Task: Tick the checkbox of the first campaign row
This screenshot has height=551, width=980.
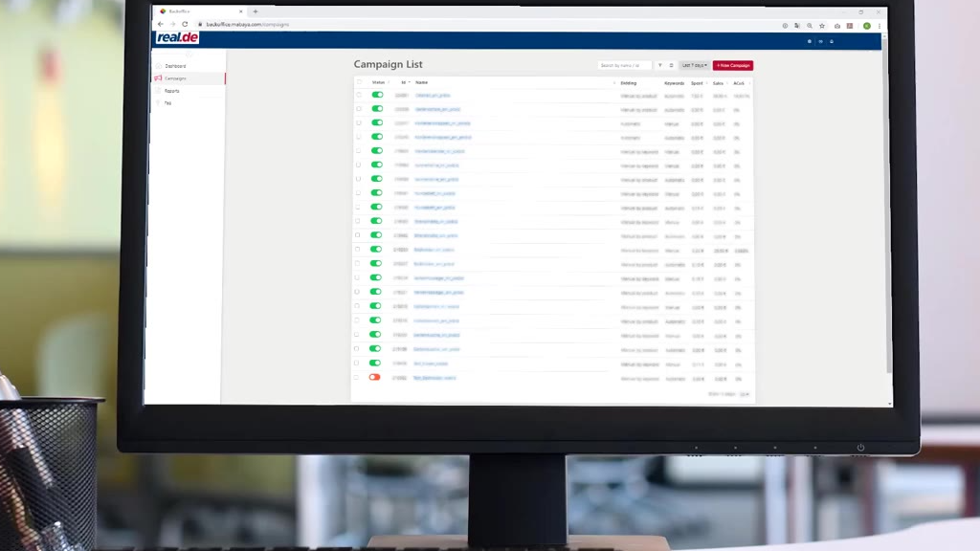Action: coord(359,95)
